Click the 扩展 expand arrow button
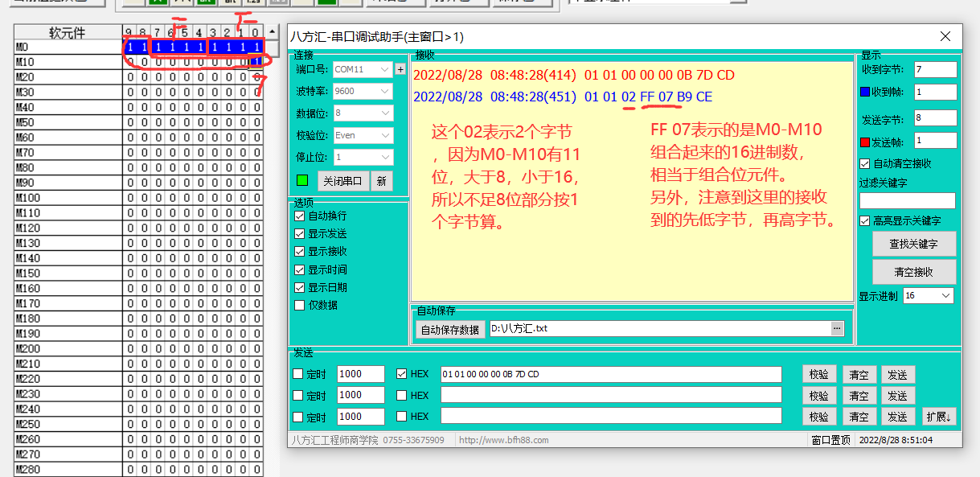980x477 pixels. point(938,417)
